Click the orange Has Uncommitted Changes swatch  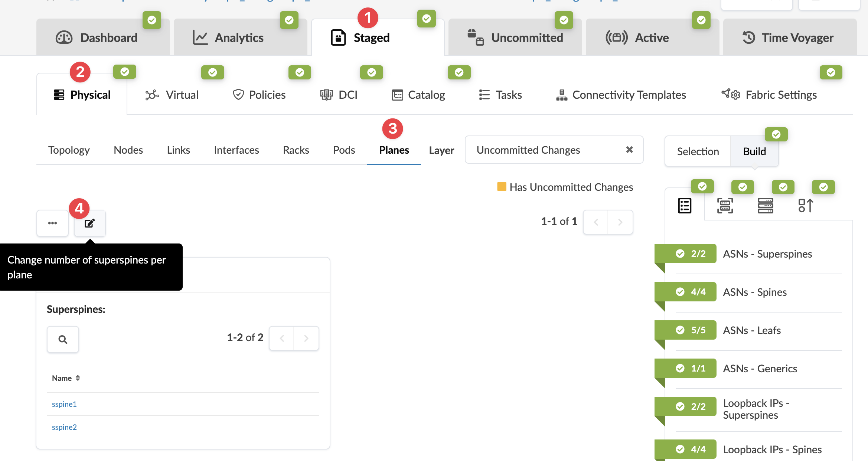[x=502, y=187]
